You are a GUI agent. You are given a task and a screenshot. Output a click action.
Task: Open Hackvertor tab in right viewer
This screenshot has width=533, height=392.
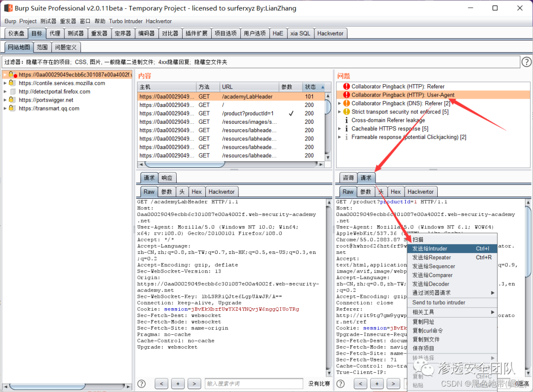tap(420, 192)
